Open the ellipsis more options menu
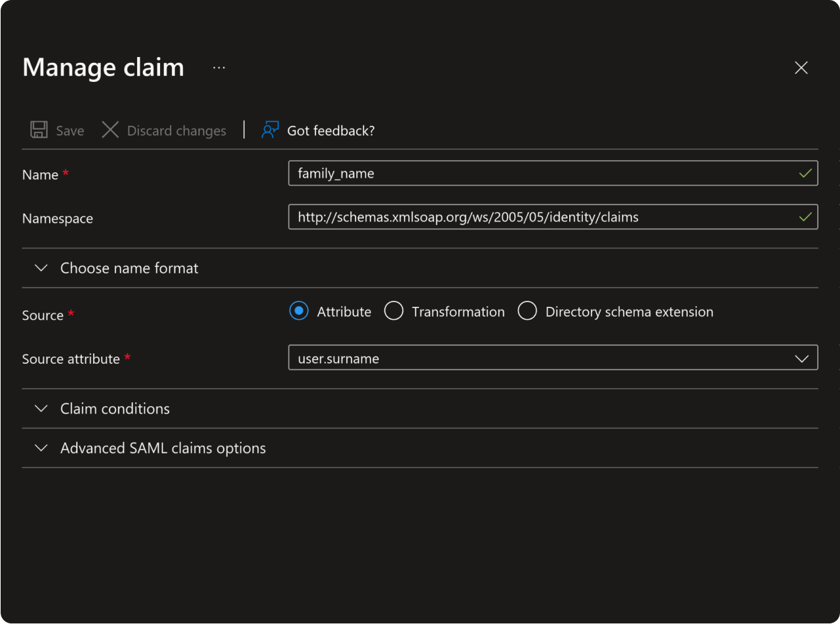840x624 pixels. coord(219,68)
